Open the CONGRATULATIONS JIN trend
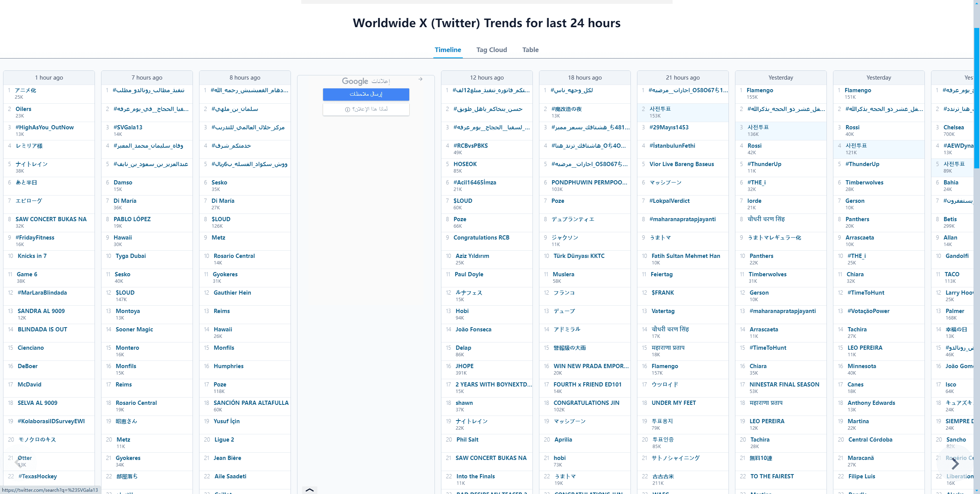Screen dimensions: 980x494 [586, 403]
